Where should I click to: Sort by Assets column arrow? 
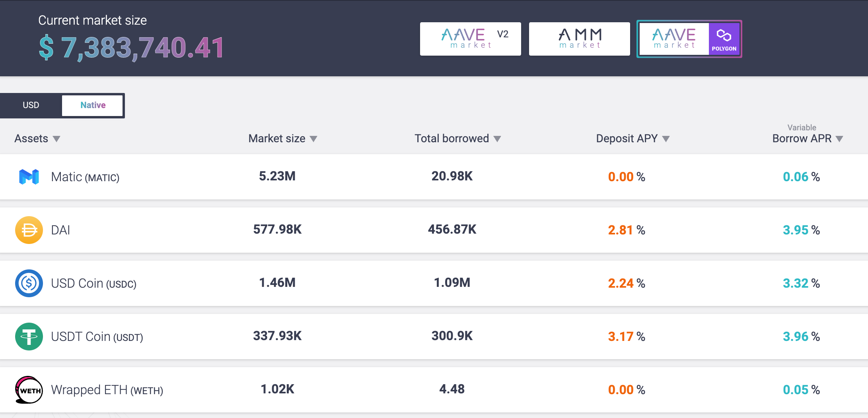click(x=56, y=139)
